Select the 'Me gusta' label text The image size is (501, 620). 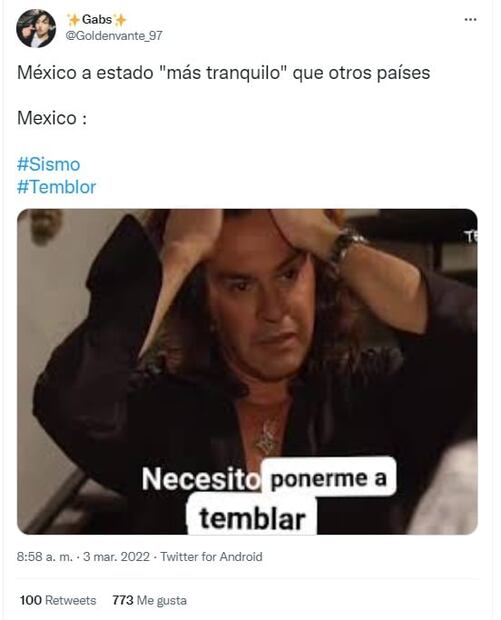[161, 601]
